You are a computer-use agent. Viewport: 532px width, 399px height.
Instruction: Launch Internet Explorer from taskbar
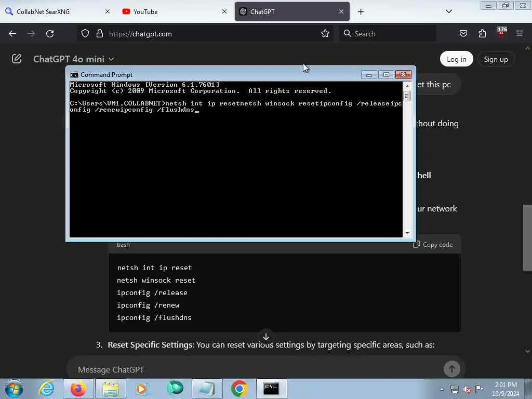tap(46, 389)
